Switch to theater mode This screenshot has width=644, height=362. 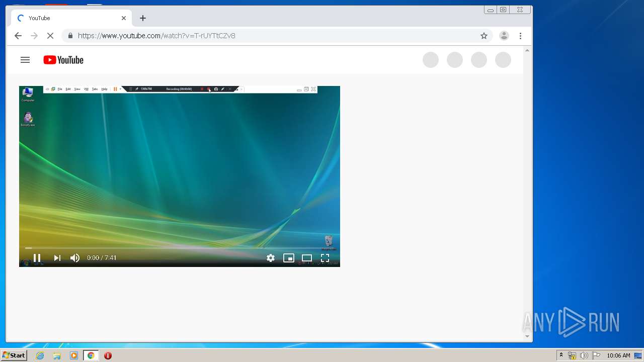[307, 258]
